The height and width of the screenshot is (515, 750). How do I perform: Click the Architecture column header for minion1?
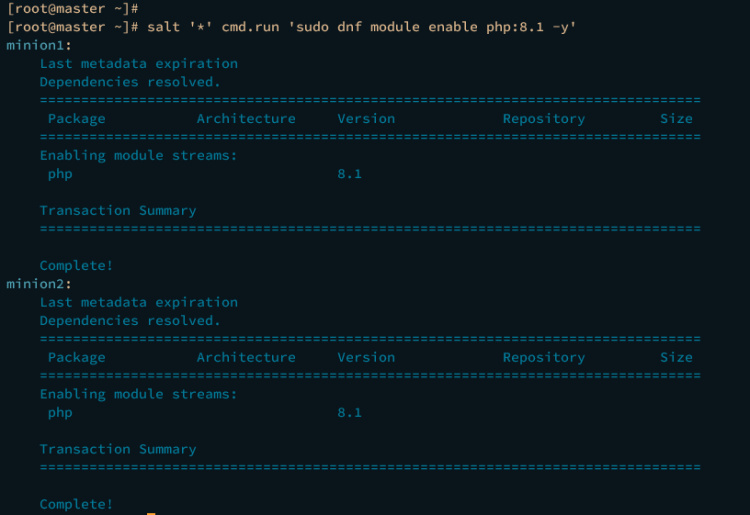click(246, 118)
